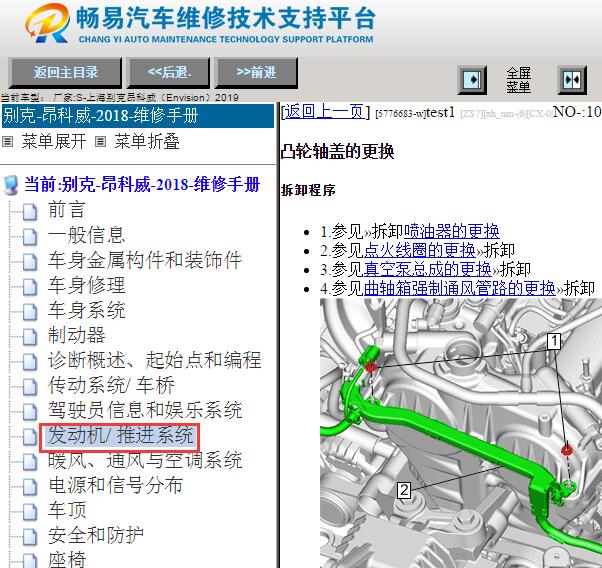Click page icon beside 车身金属构件和装饰件
Image resolution: width=602 pixels, height=568 pixels.
point(30,262)
